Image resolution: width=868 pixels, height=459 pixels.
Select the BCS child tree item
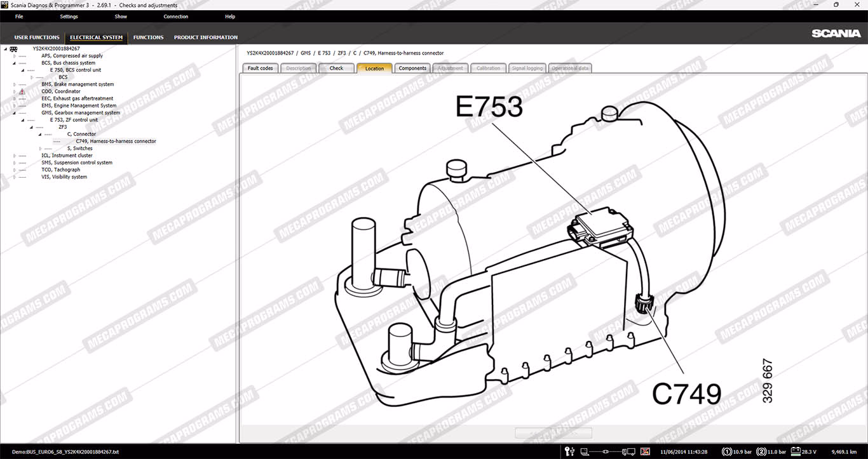63,77
